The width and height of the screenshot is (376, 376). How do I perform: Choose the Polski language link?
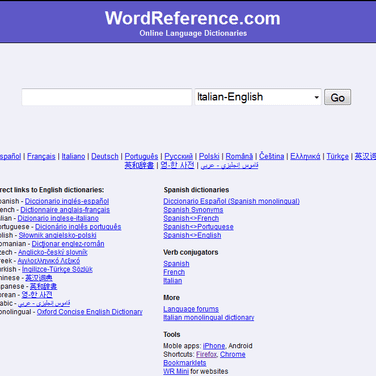click(209, 156)
